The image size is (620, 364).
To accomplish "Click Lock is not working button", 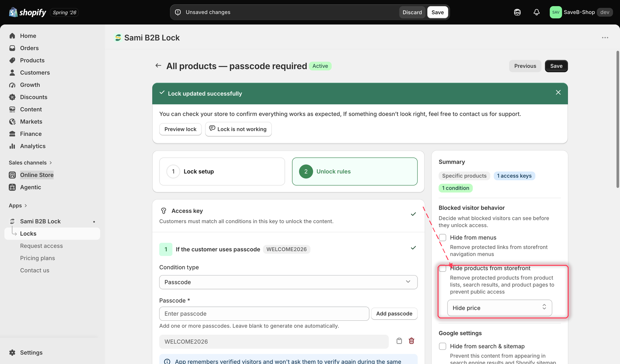I will (238, 129).
